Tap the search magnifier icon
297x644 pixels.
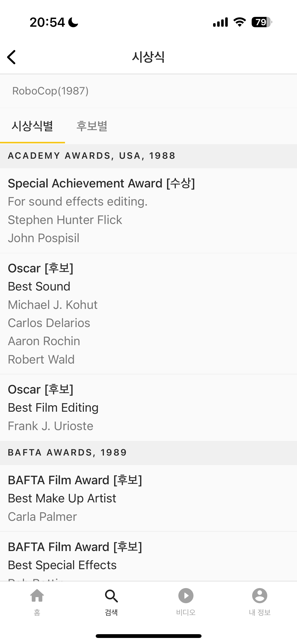(x=111, y=596)
